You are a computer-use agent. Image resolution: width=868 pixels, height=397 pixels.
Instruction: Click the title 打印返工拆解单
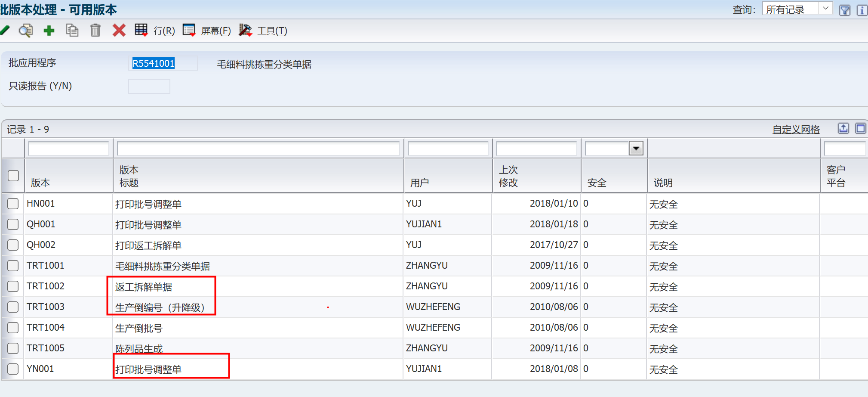148,245
